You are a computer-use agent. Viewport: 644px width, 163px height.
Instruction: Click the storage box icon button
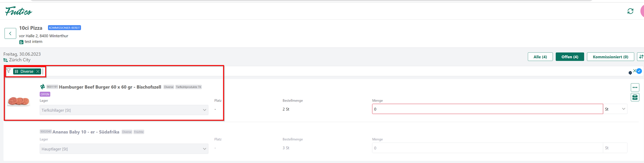pos(635,97)
